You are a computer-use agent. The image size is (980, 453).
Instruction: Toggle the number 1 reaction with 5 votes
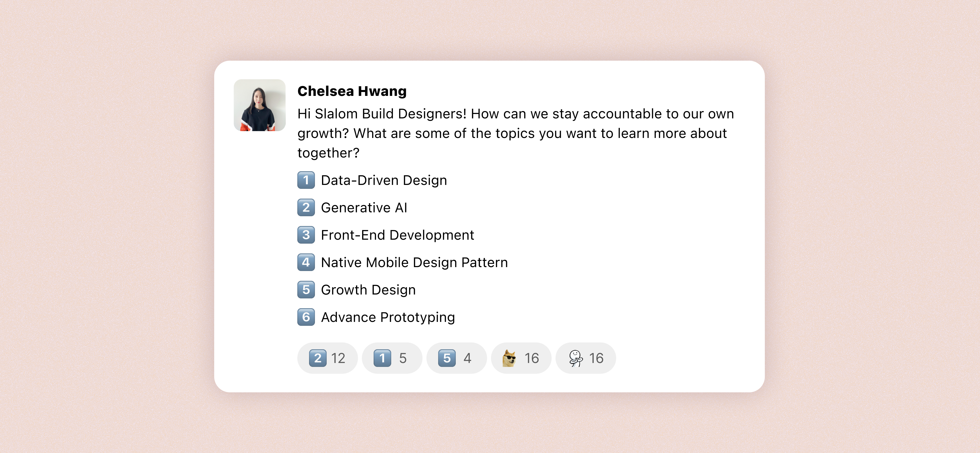[392, 358]
